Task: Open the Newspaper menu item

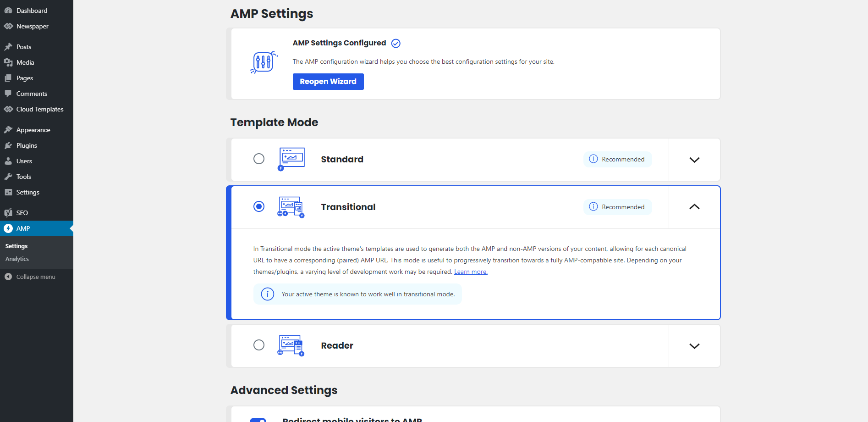Action: point(37,26)
